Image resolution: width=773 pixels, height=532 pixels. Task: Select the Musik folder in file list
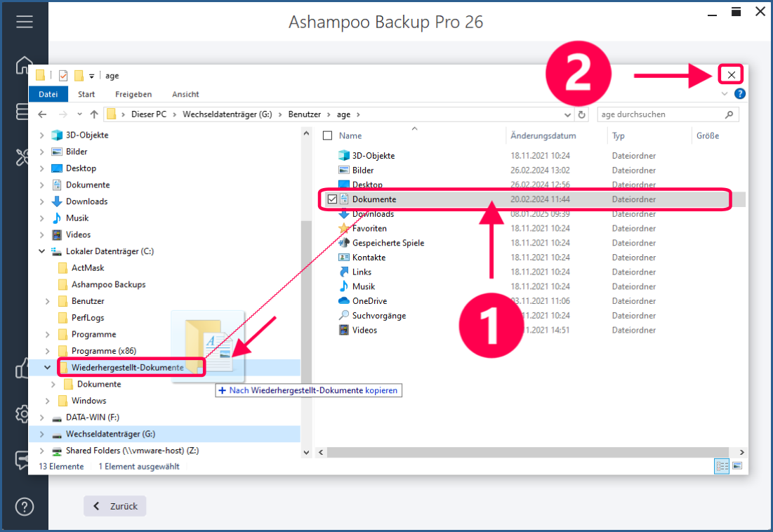tap(363, 286)
